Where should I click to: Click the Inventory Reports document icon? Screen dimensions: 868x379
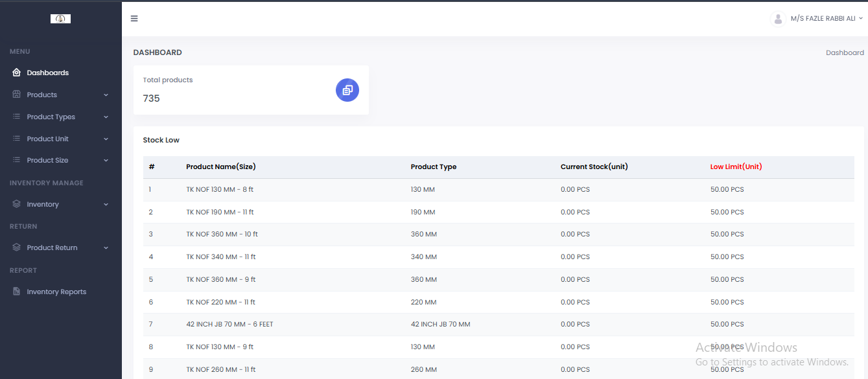tap(17, 292)
